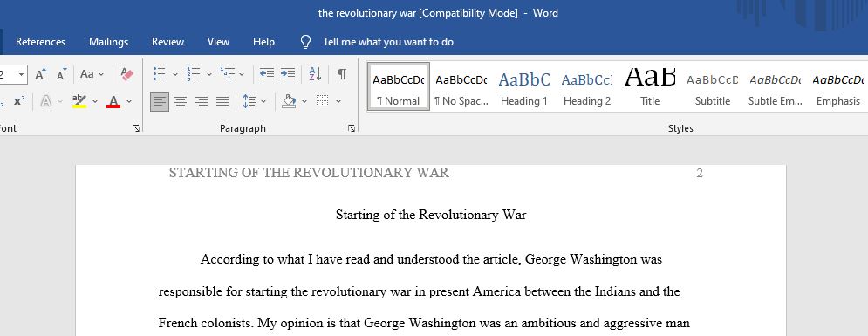Click the page header text STARTING OF THE REVOLUTIONARY WAR
This screenshot has height=336, width=868.
pos(309,173)
